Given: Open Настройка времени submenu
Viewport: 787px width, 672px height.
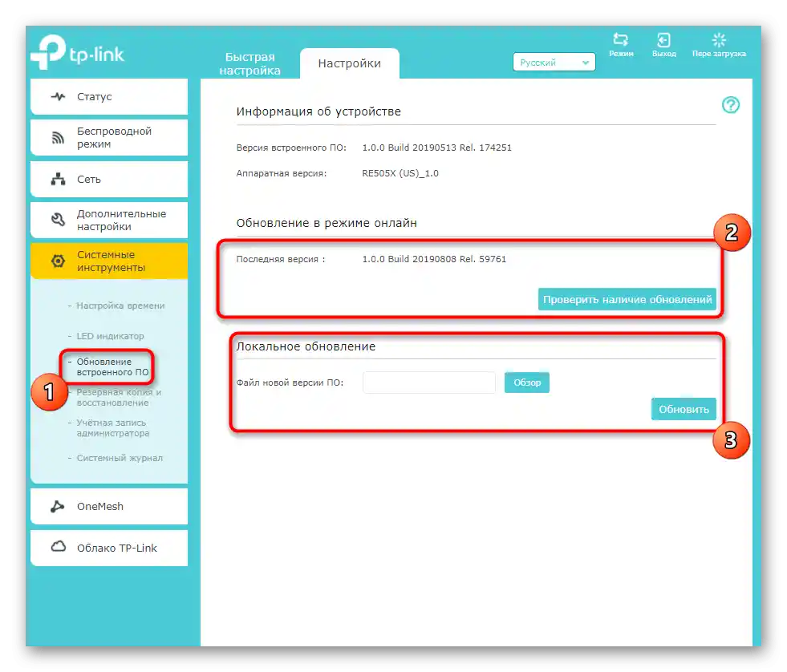Looking at the screenshot, I should coord(120,306).
